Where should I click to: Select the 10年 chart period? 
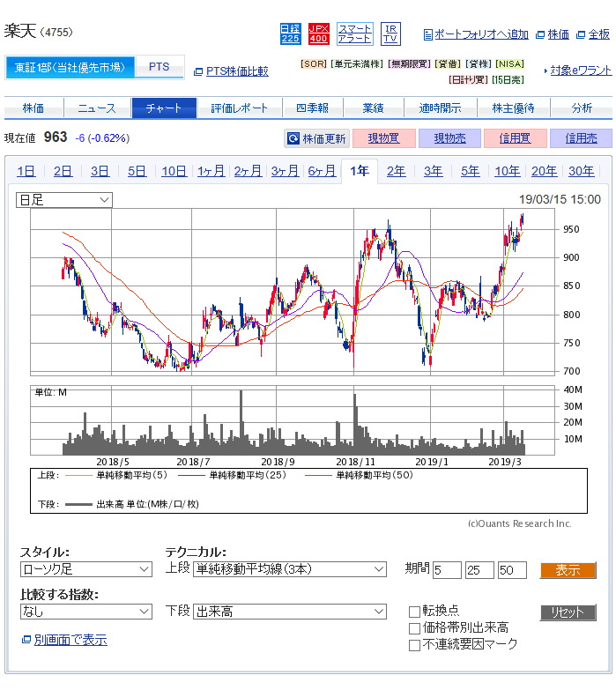[508, 171]
